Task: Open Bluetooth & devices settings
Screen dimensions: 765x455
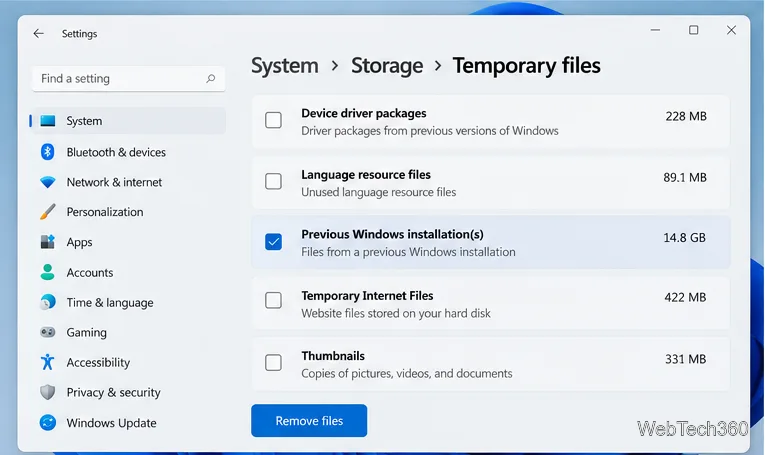Action: 116,152
